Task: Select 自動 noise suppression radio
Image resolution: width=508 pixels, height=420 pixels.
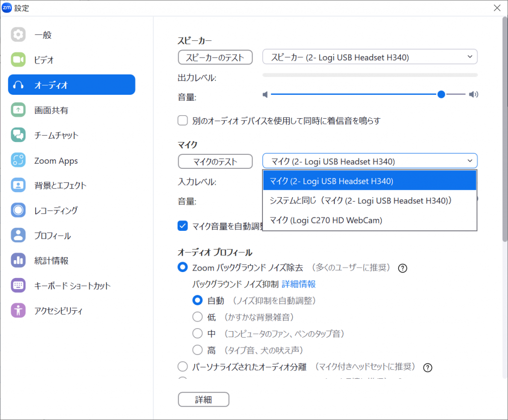Action: pos(197,300)
